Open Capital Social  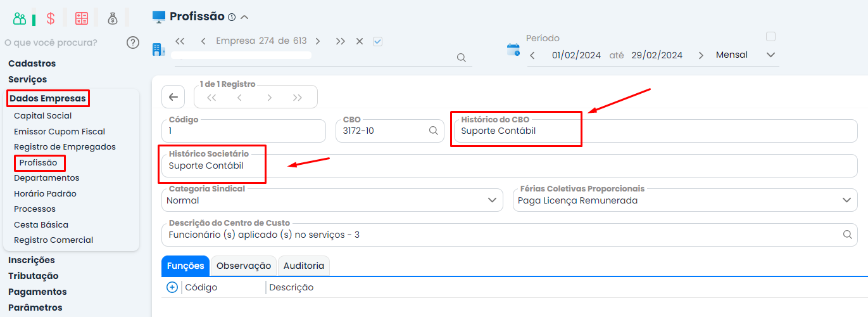coord(43,116)
